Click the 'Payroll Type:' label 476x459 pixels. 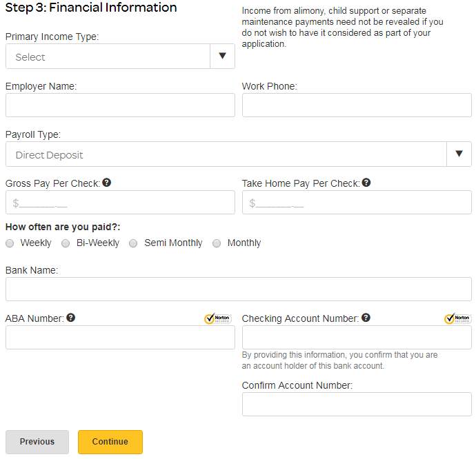tap(33, 134)
